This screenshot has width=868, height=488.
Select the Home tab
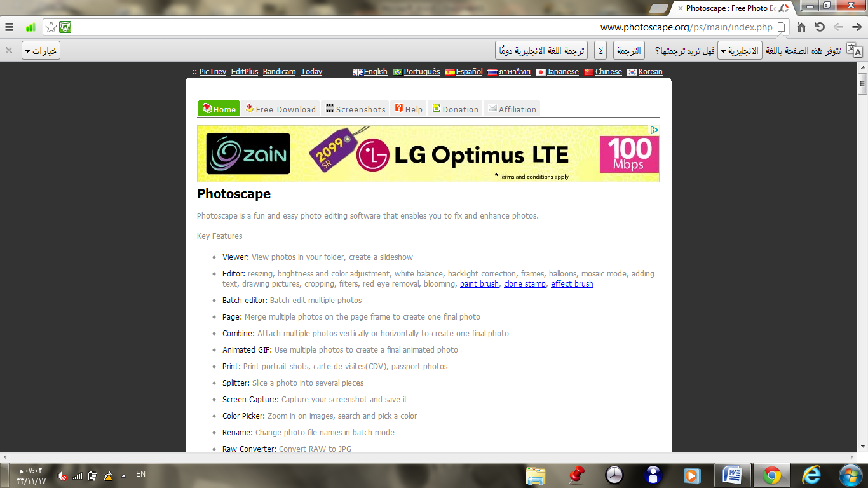pyautogui.click(x=219, y=109)
